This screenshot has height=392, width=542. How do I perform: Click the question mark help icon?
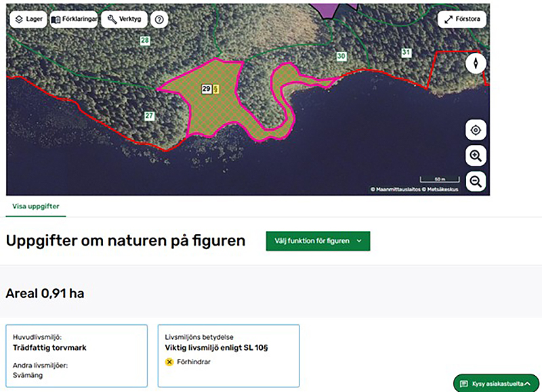(x=159, y=19)
